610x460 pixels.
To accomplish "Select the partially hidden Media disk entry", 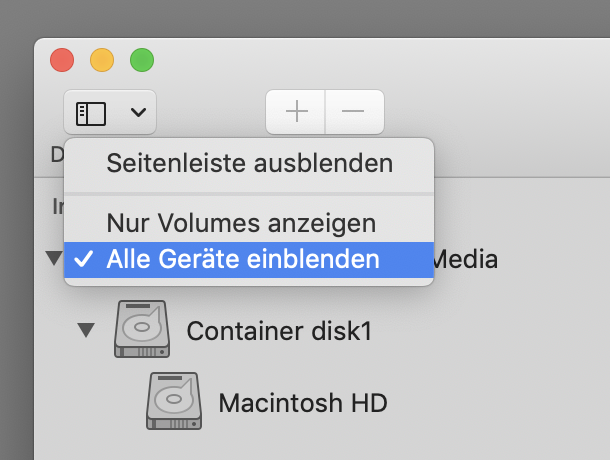I will point(465,260).
